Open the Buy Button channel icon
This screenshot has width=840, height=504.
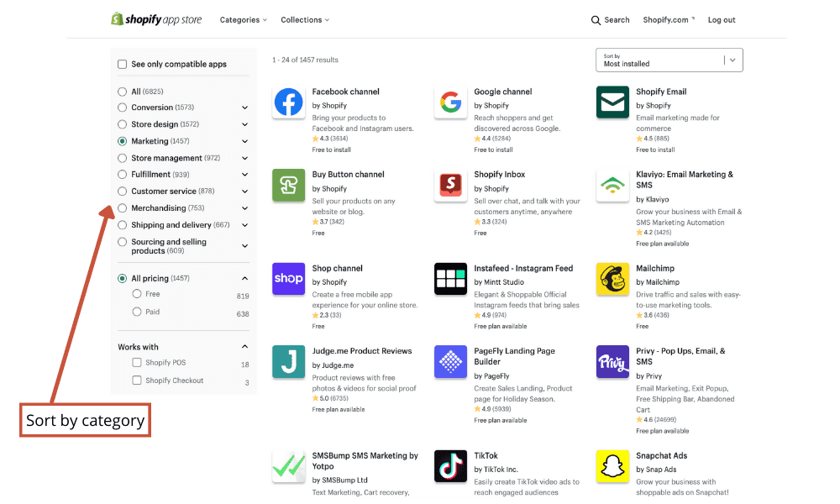[288, 186]
